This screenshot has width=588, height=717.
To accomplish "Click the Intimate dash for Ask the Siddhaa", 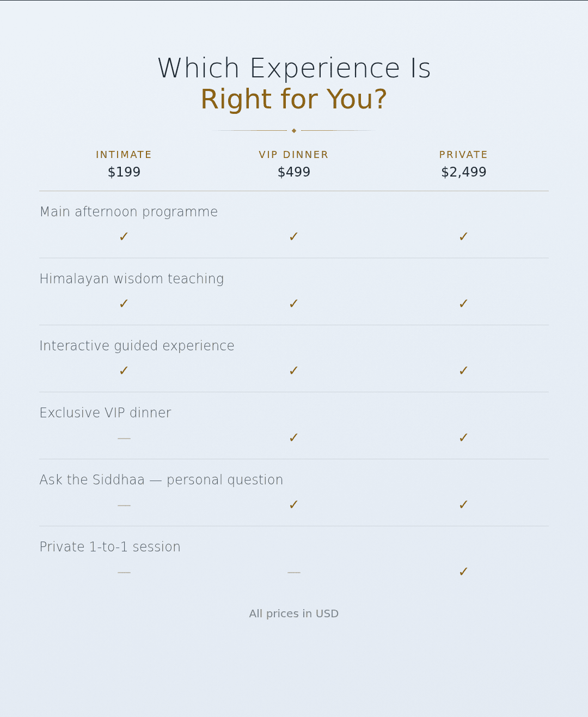I will 124,506.
